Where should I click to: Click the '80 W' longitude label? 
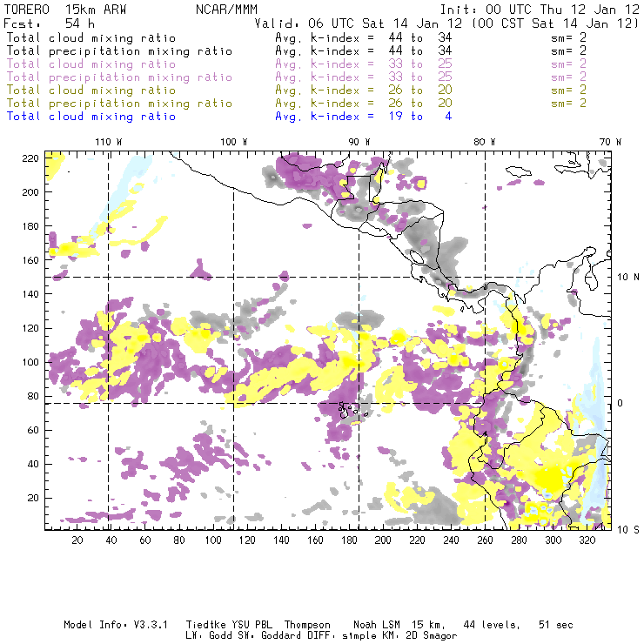(x=484, y=142)
